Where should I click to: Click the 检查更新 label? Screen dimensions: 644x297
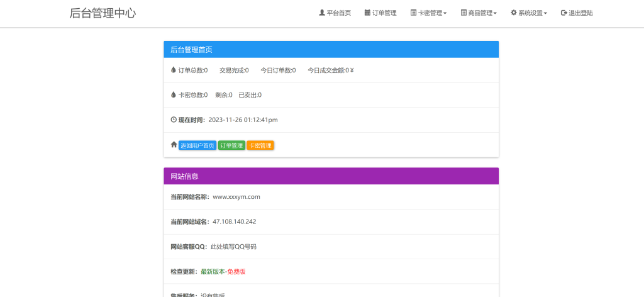[x=184, y=272]
